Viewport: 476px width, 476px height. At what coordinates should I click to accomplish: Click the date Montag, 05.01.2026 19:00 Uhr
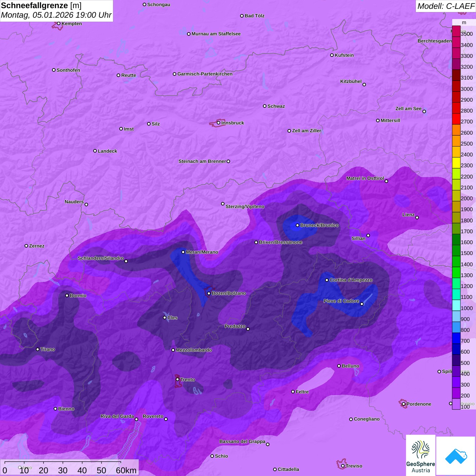pyautogui.click(x=56, y=15)
